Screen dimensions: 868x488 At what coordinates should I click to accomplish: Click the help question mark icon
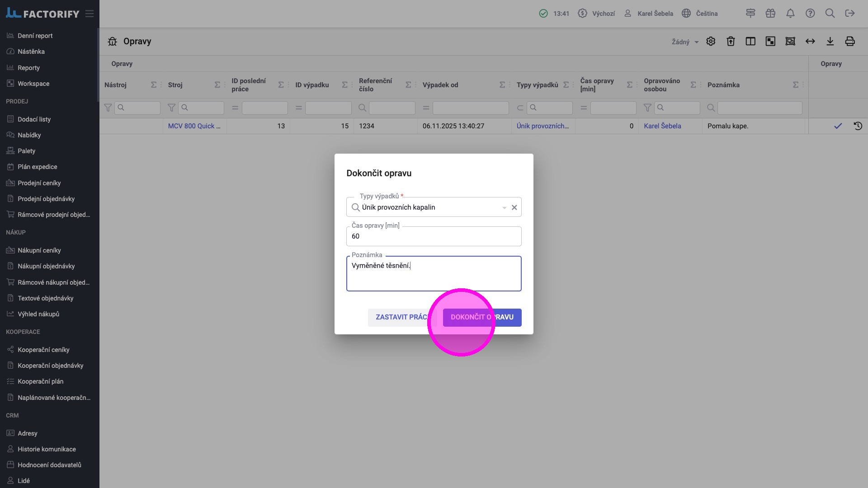(x=810, y=14)
